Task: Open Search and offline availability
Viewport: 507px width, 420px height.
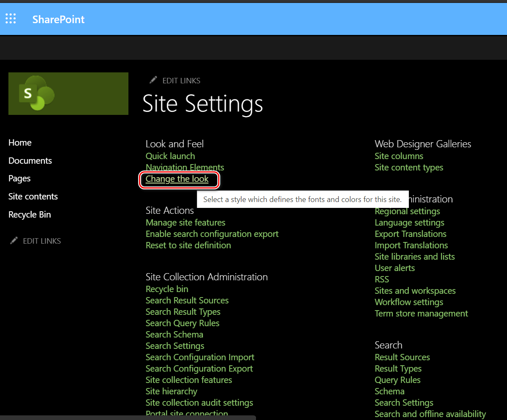Action: point(430,414)
